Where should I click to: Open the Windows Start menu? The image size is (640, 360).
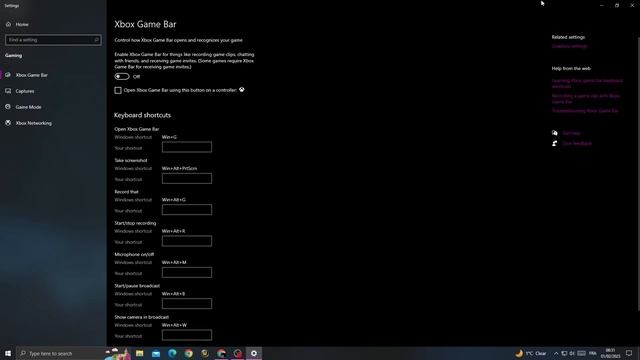(x=8, y=353)
